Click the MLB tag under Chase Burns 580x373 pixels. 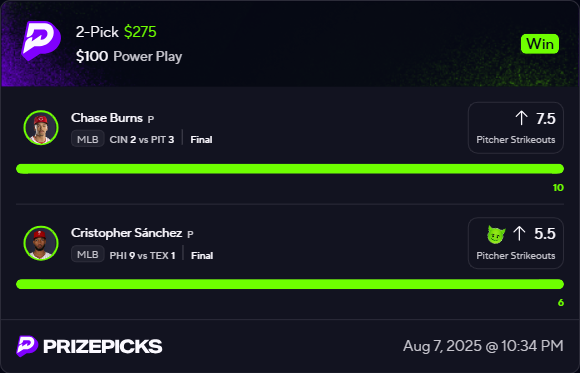click(x=88, y=139)
